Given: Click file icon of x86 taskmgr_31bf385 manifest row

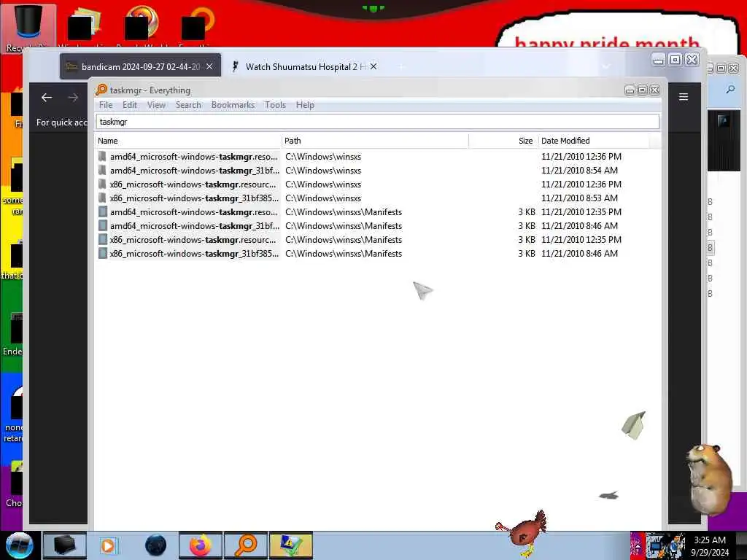Looking at the screenshot, I should (102, 253).
